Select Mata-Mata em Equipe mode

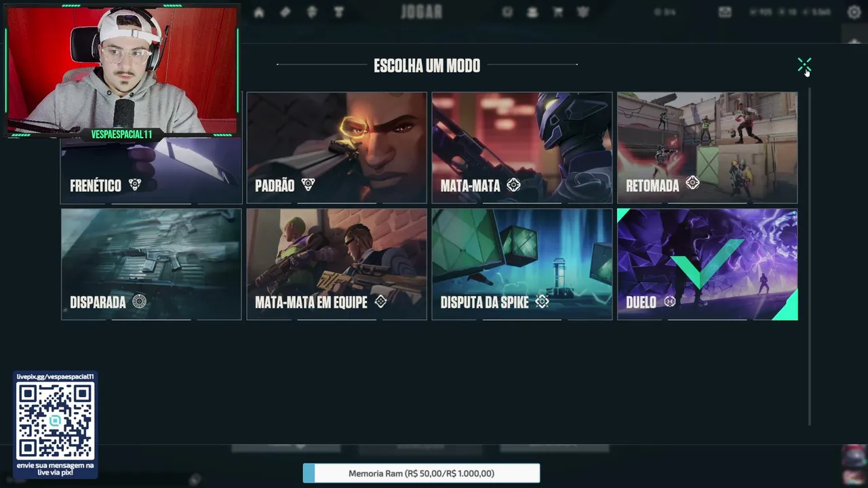pyautogui.click(x=336, y=264)
